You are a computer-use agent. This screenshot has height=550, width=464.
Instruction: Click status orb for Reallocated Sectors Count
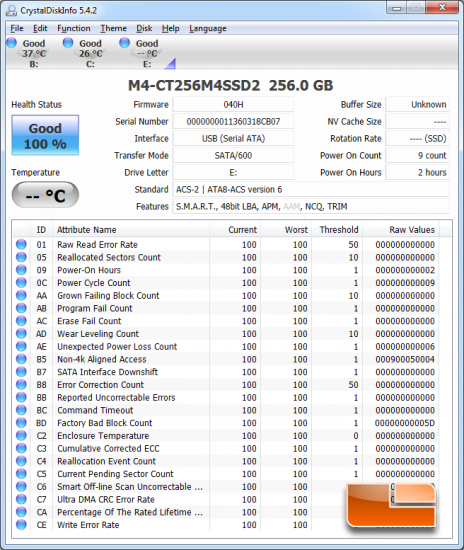point(21,257)
